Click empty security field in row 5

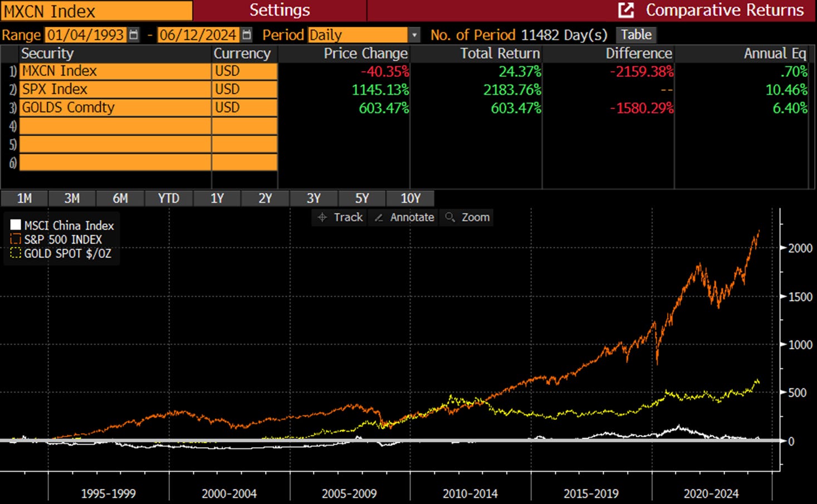coord(115,144)
